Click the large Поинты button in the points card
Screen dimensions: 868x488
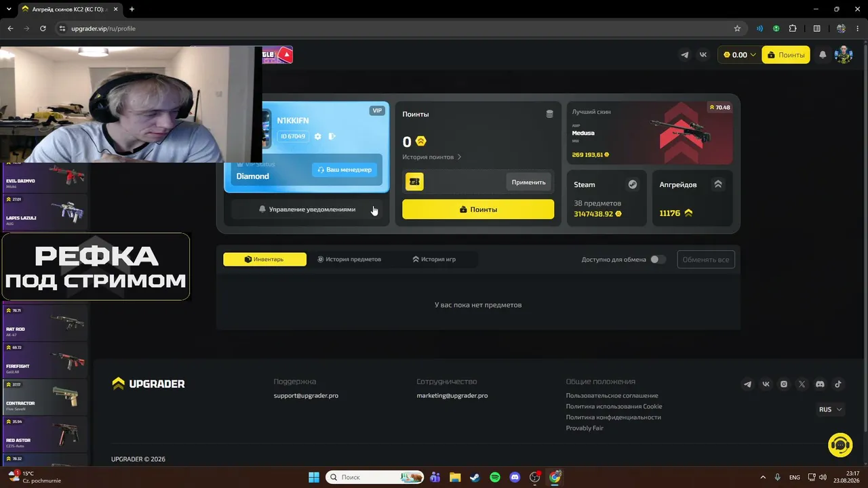point(478,209)
